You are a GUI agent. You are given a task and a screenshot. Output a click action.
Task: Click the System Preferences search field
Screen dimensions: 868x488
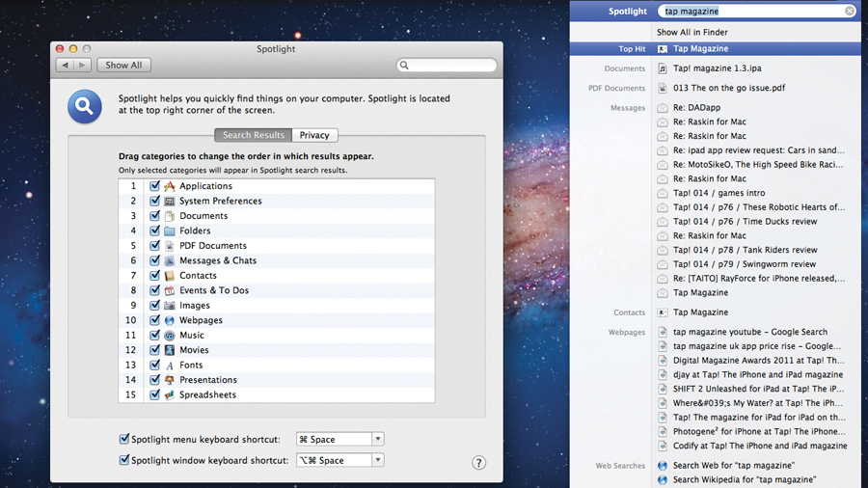pos(447,66)
